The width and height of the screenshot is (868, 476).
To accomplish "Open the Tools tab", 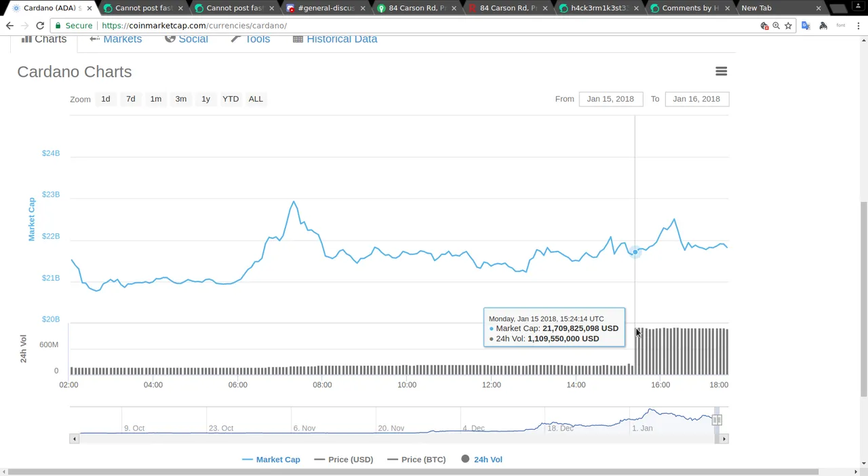I will 250,39.
